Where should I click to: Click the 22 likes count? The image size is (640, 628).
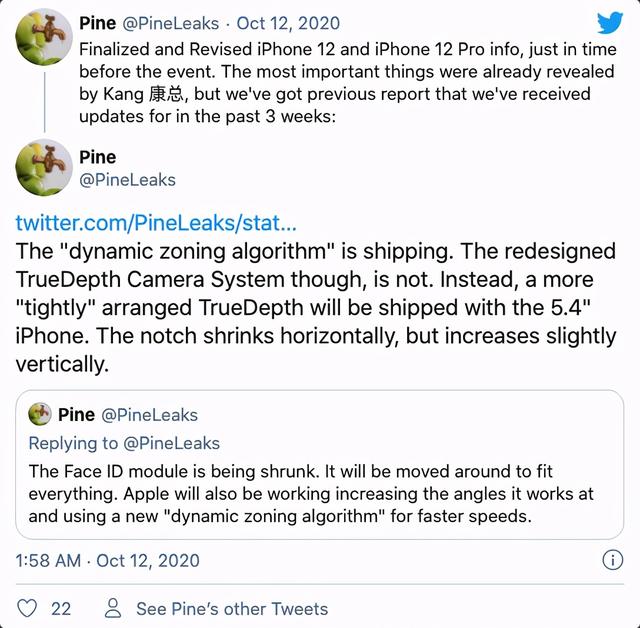tap(61, 608)
